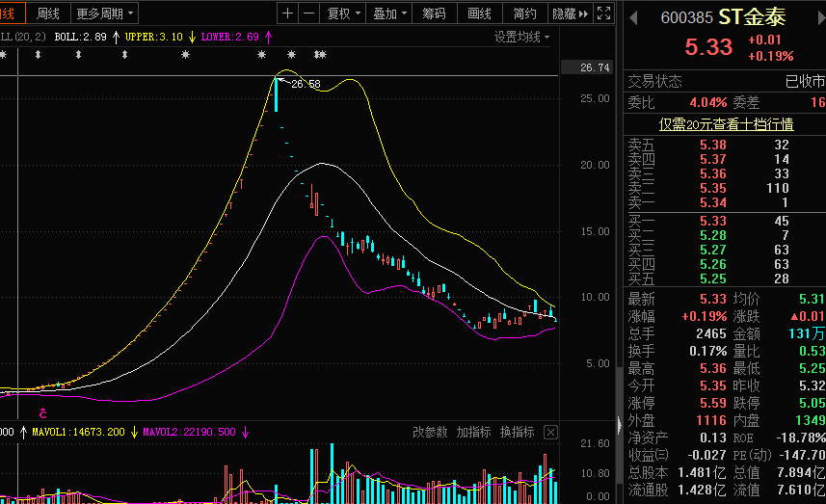826x504 pixels.
Task: Click 换指标 to change indicator
Action: tap(517, 433)
